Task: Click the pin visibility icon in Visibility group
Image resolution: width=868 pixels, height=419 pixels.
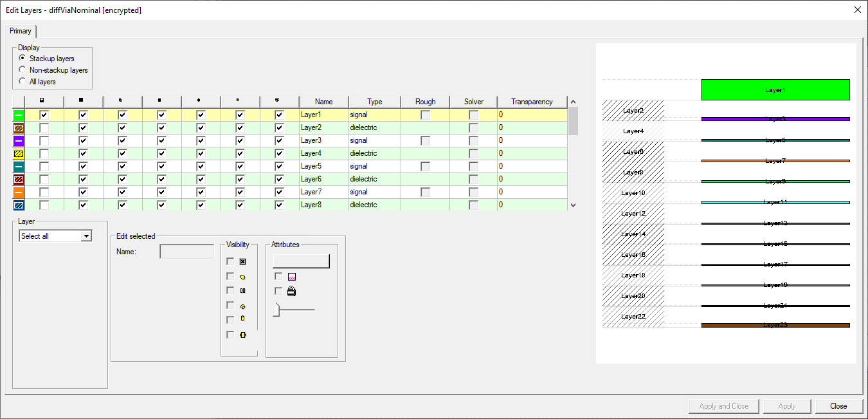Action: (243, 318)
